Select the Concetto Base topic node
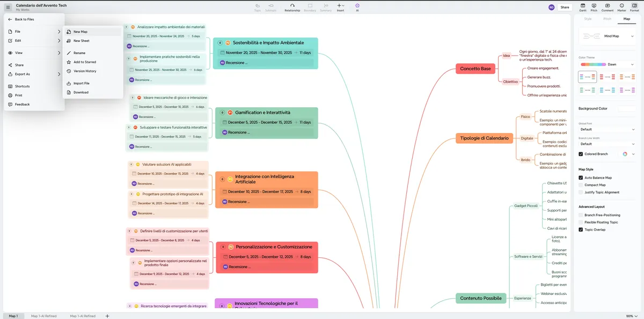Viewport: 644px width, 319px height. [475, 69]
